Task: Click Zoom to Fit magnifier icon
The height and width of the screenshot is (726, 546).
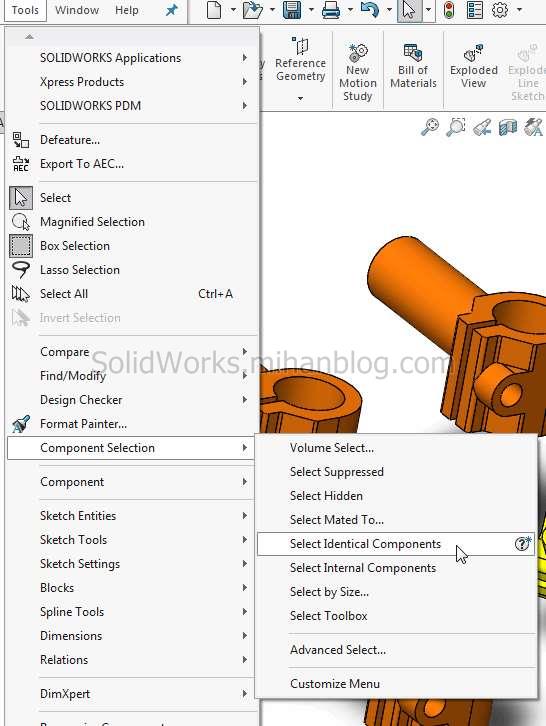Action: (x=430, y=126)
